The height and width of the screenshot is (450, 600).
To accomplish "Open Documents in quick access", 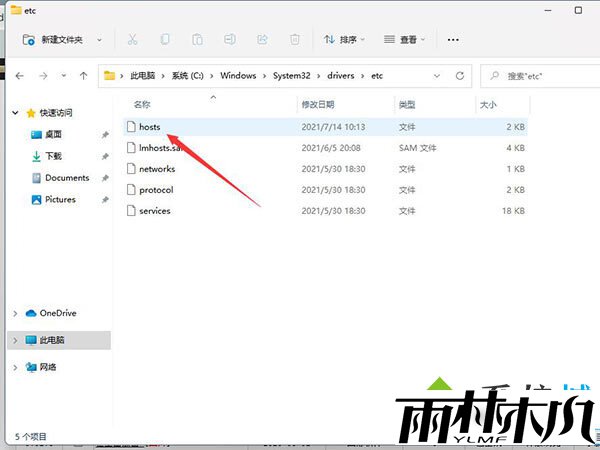I will pyautogui.click(x=67, y=178).
